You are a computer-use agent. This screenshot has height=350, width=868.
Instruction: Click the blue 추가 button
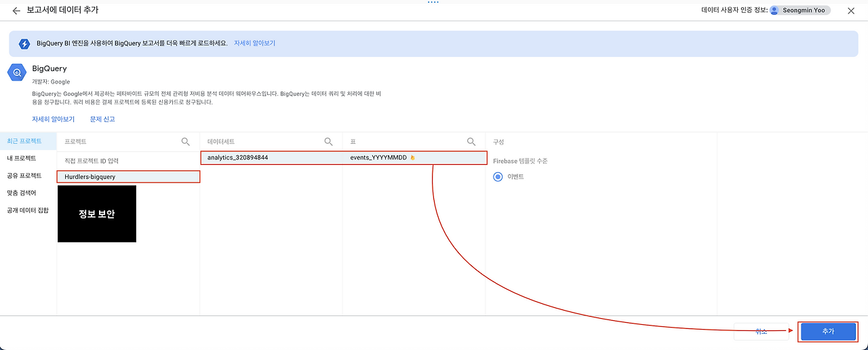828,331
